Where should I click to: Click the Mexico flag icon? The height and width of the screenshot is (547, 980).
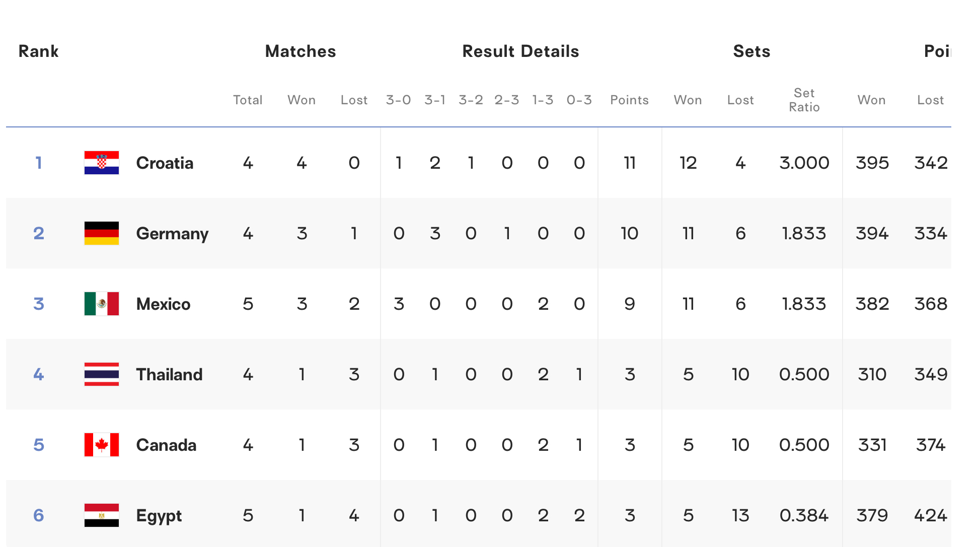click(x=102, y=304)
